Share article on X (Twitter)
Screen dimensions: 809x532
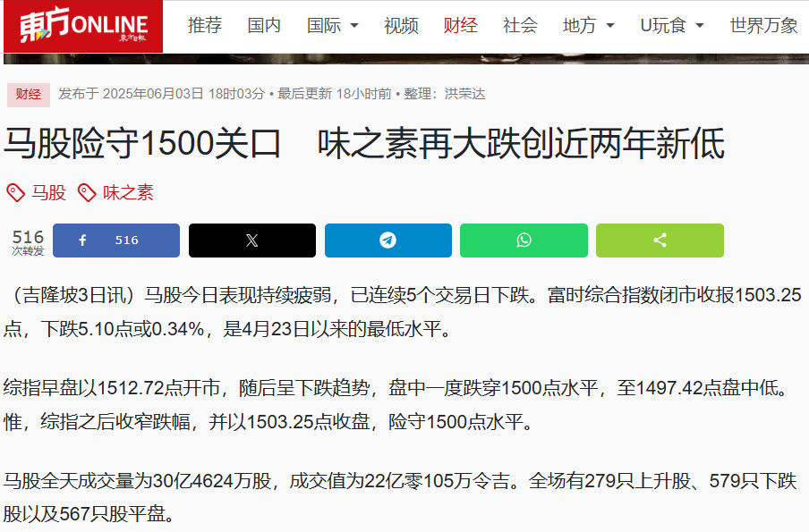252,241
